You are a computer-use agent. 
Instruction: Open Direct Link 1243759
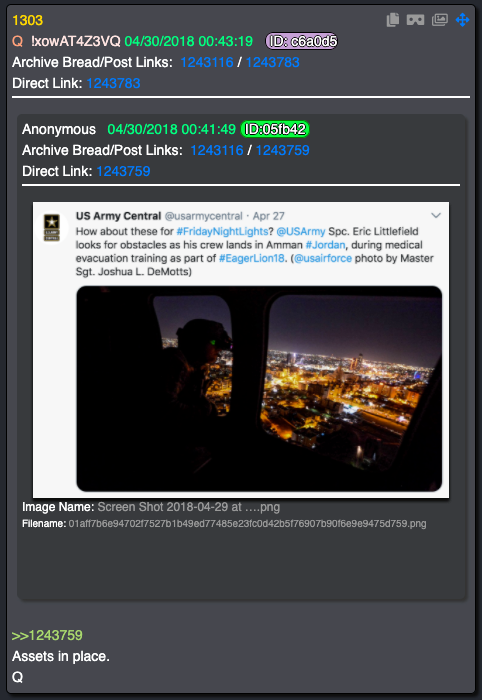click(x=124, y=171)
